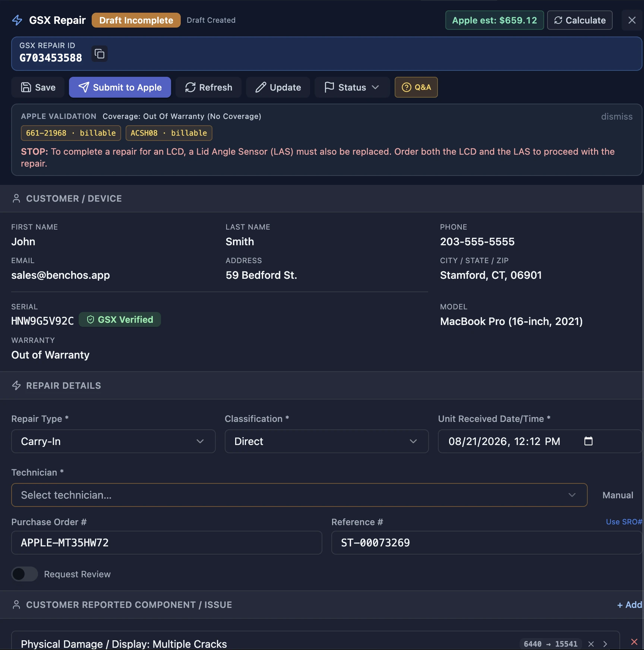
Task: Save the repair draft
Action: click(38, 87)
